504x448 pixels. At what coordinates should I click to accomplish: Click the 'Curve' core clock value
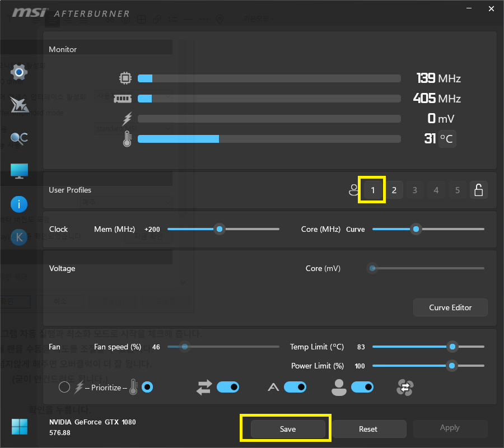[356, 230]
